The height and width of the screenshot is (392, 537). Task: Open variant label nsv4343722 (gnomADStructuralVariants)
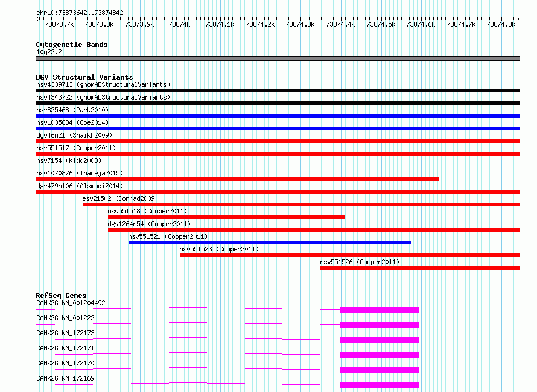pos(103,97)
